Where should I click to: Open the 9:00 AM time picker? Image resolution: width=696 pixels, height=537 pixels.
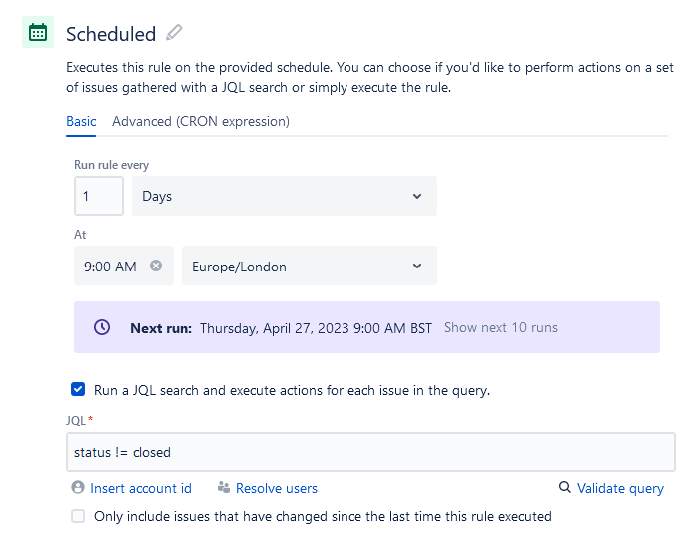point(112,266)
